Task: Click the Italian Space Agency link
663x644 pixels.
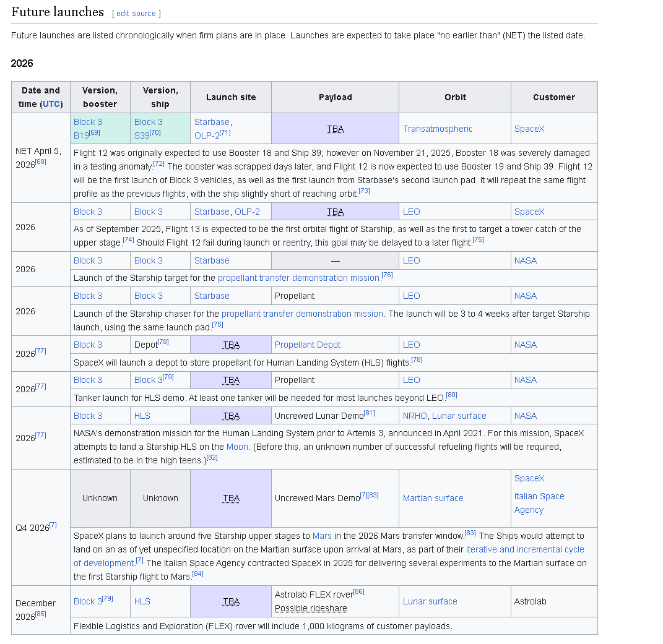Action: pyautogui.click(x=539, y=503)
